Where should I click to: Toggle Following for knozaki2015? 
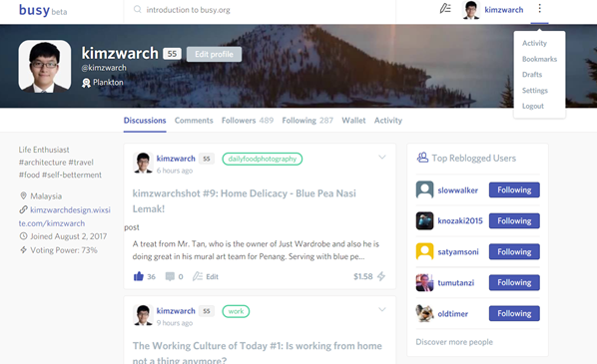coord(514,221)
